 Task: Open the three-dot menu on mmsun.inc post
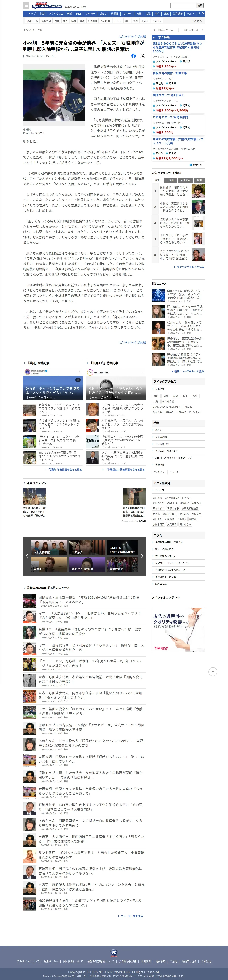tap(143, 372)
